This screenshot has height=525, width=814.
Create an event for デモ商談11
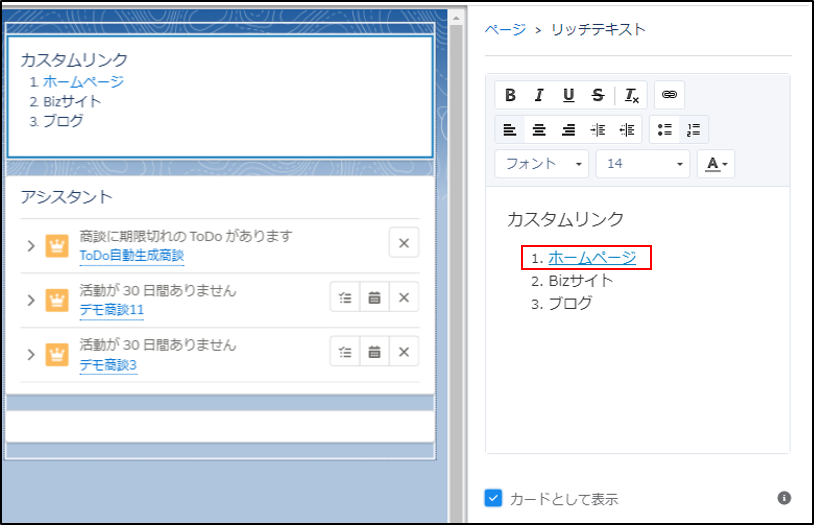point(374,298)
